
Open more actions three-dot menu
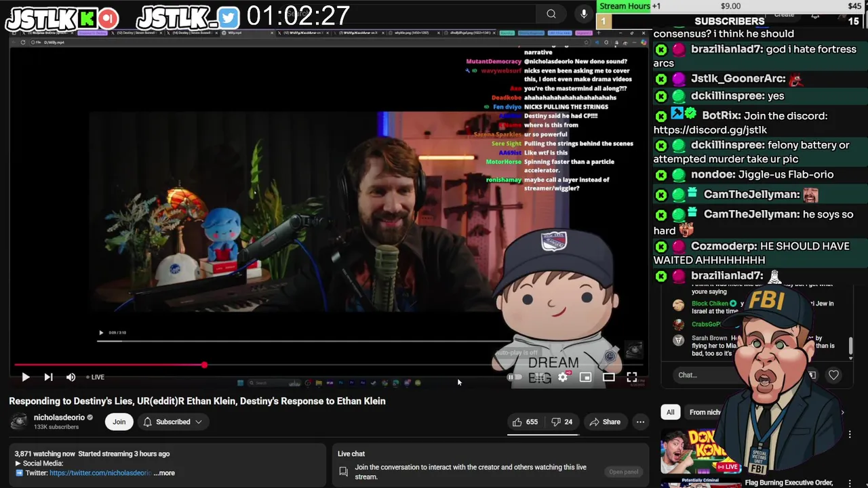click(640, 422)
